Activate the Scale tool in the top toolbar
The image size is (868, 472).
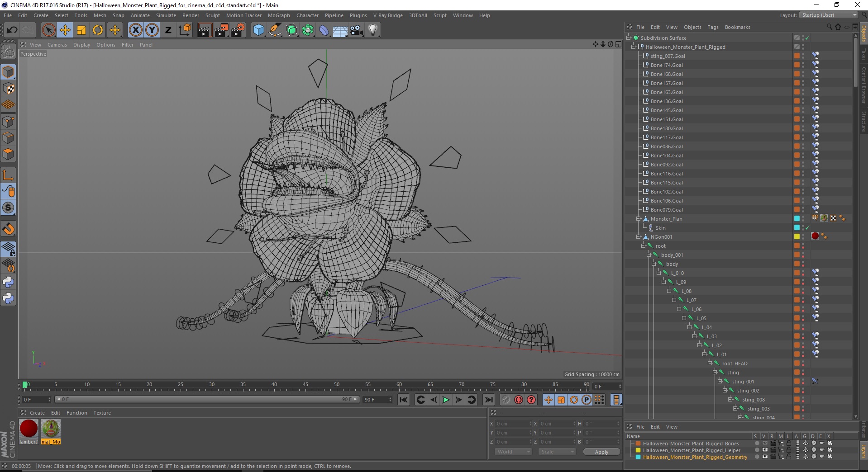(81, 30)
